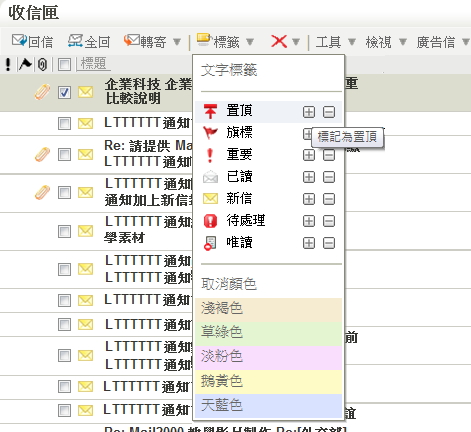Select 旗標 in the label menu
Screen dimensions: 471x432
(239, 132)
